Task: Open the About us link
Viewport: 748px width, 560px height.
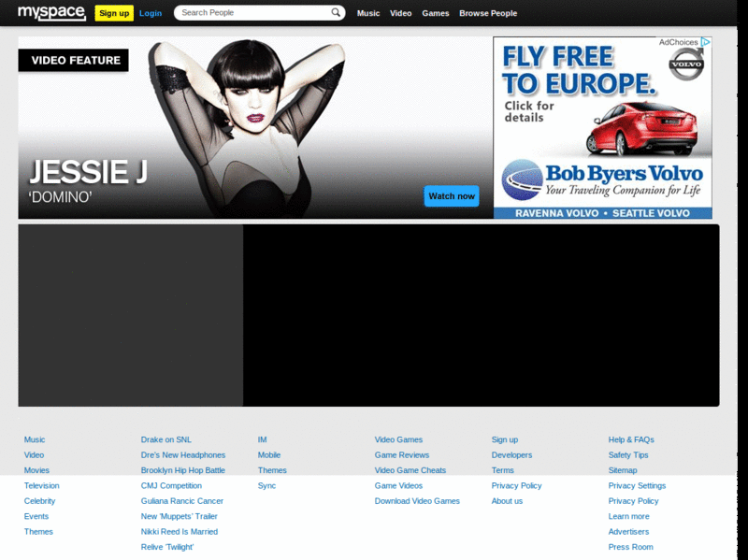Action: 507,501
